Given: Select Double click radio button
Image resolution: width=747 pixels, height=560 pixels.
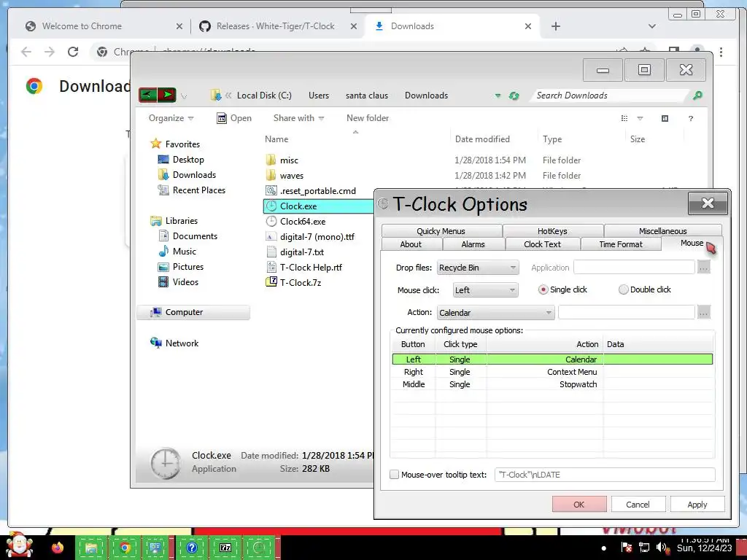Looking at the screenshot, I should [623, 289].
